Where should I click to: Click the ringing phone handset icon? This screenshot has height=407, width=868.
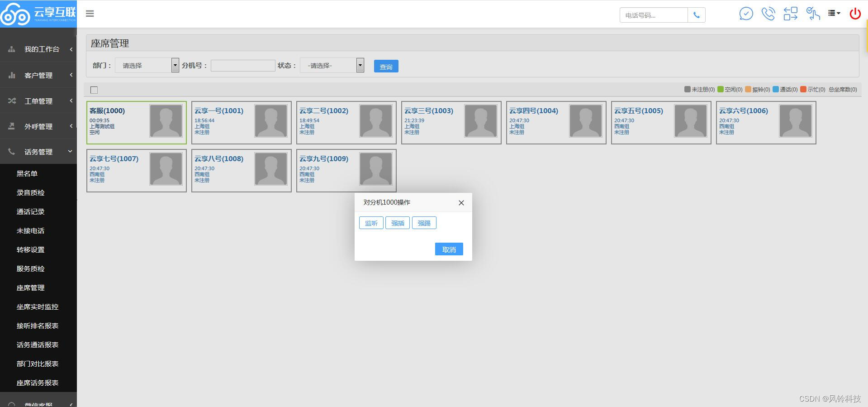click(x=768, y=14)
